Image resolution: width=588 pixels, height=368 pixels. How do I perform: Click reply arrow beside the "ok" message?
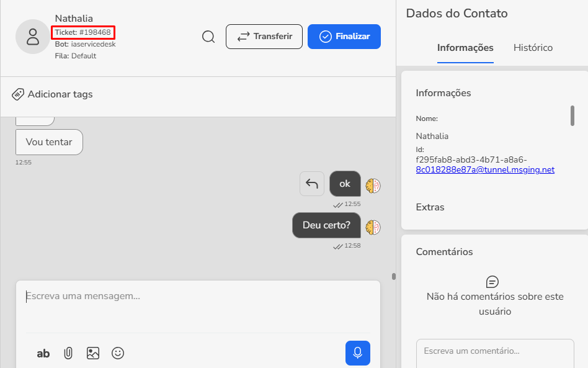pos(312,184)
